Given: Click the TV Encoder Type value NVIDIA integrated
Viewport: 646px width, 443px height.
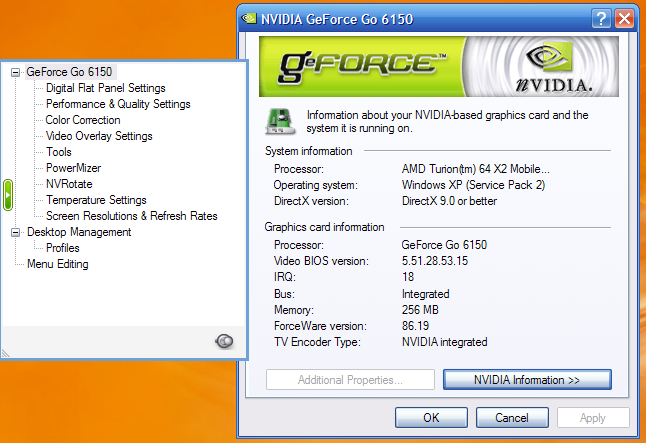Looking at the screenshot, I should (x=445, y=342).
